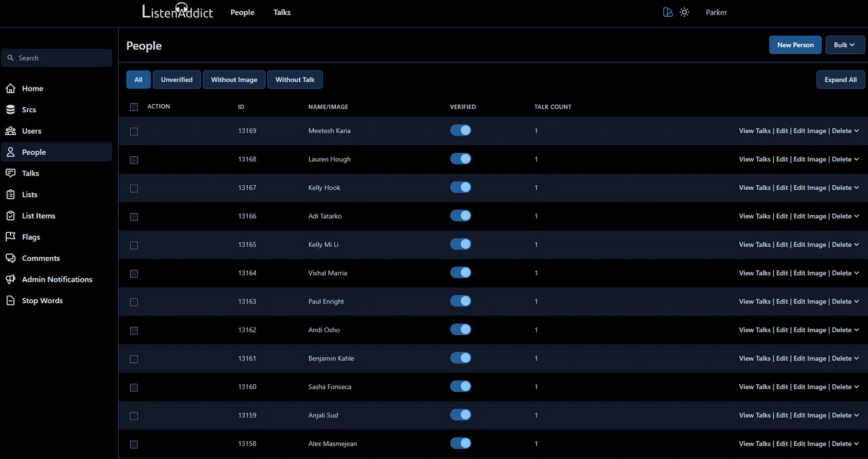Click Edit Image link for Adi Tatarko

[810, 216]
